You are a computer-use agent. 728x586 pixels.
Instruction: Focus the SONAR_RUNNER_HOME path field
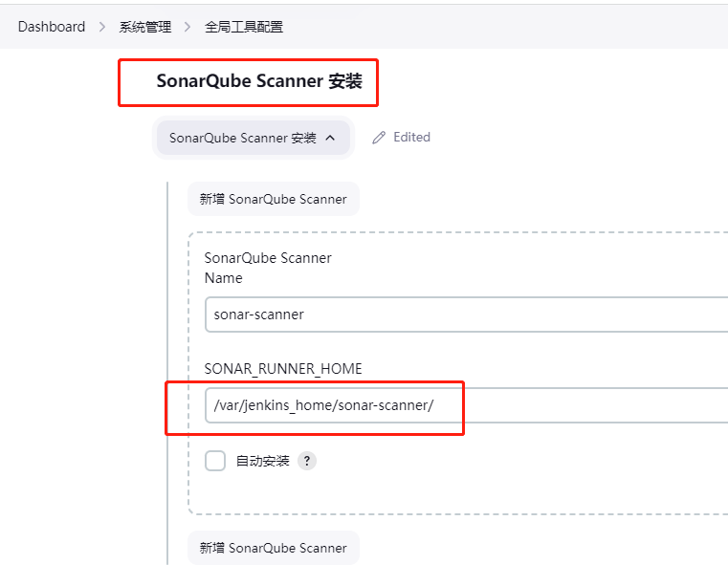tap(466, 405)
